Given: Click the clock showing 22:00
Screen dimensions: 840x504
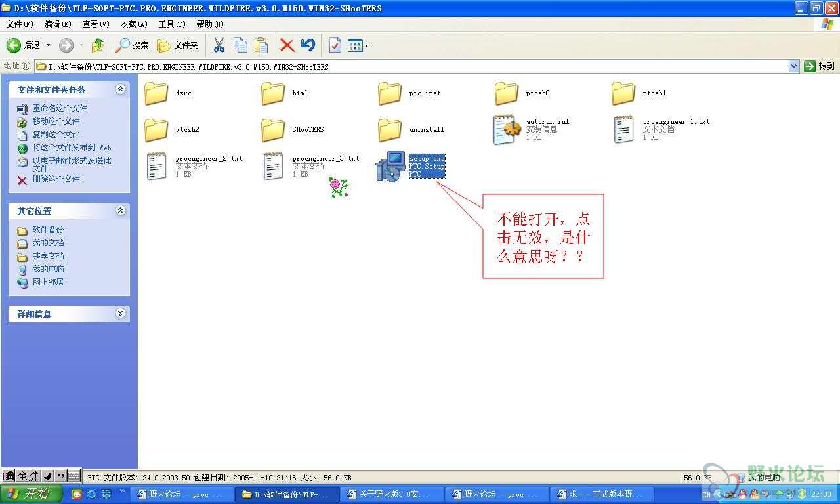Looking at the screenshot, I should click(821, 494).
